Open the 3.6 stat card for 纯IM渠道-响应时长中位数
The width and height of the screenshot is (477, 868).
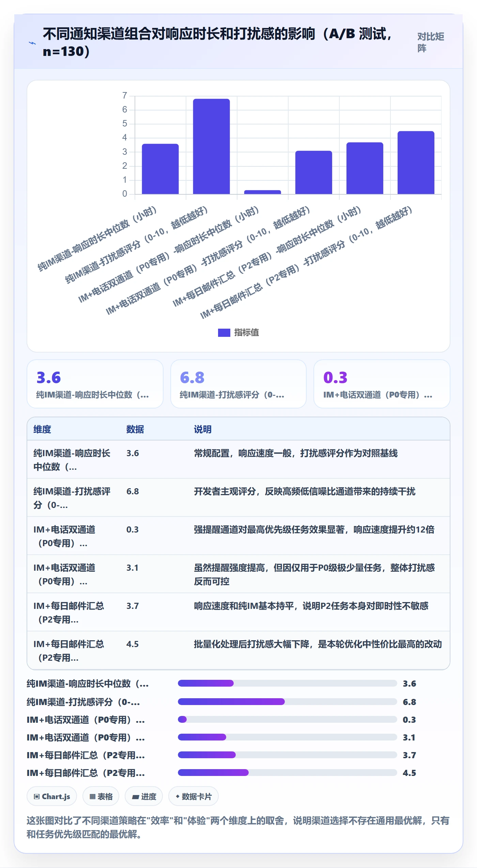coord(95,384)
